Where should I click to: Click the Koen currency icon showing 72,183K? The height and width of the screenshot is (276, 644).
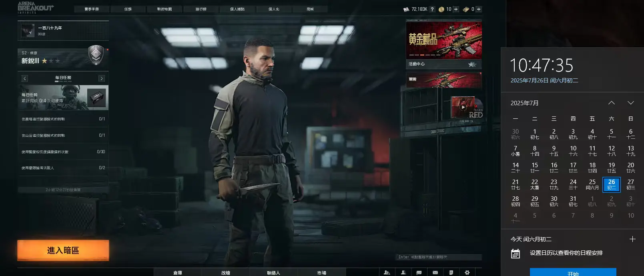pos(407,9)
